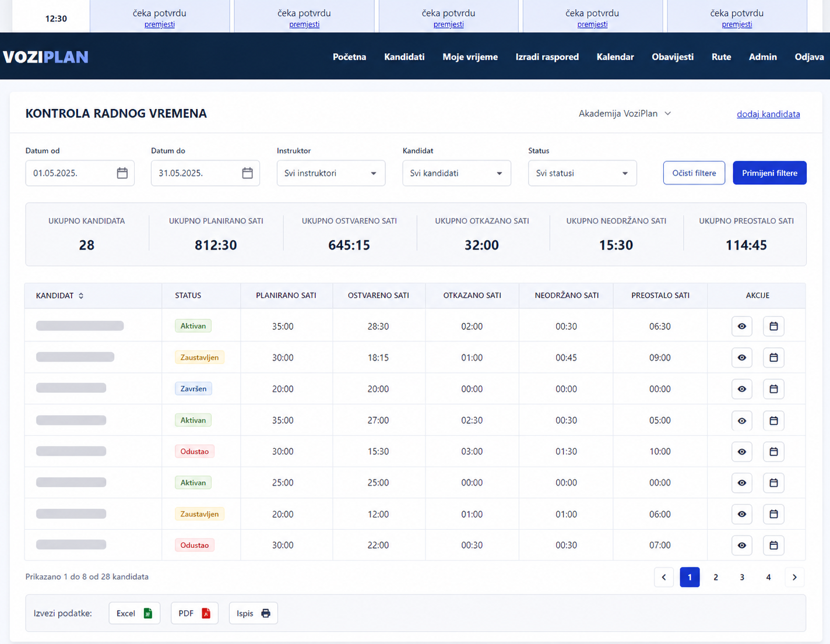
Task: View details for the 28:30 ostvareno row
Action: 741,326
